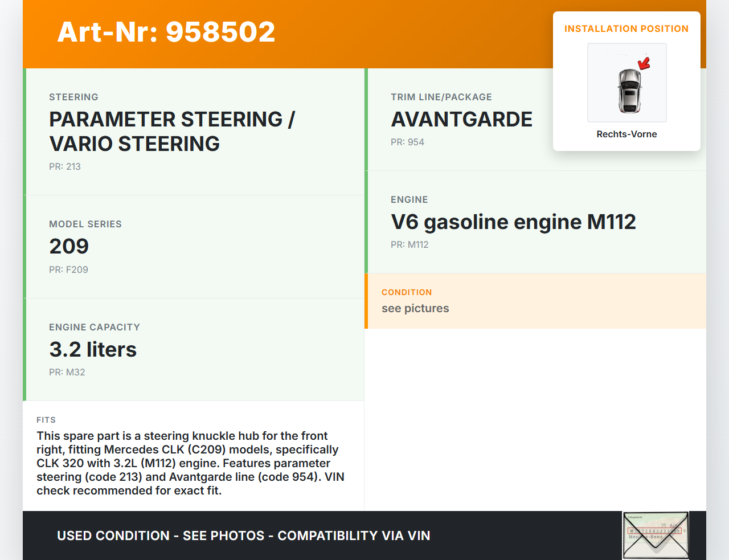Open the VIN envelope thumbnail in the footer
This screenshot has width=729, height=560.
click(656, 536)
